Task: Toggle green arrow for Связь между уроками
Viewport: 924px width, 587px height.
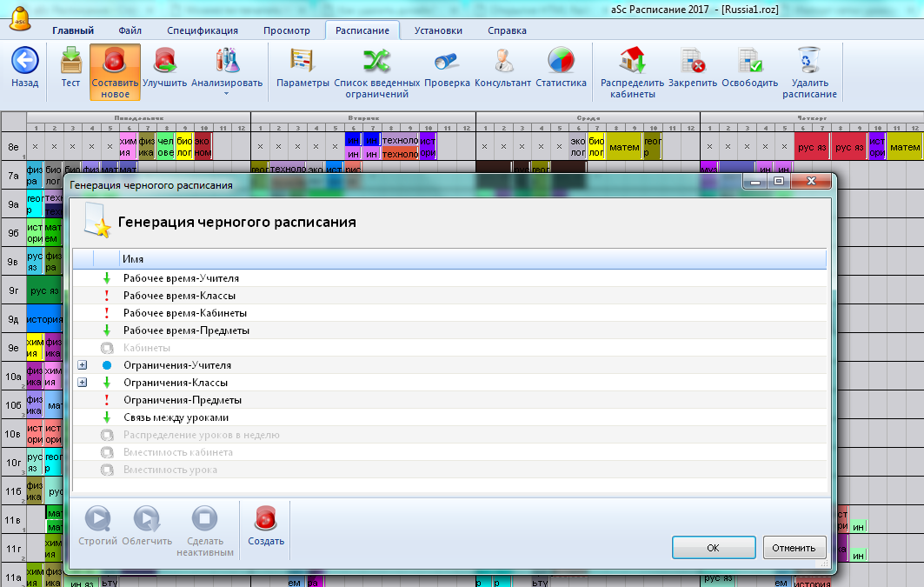Action: tap(107, 418)
